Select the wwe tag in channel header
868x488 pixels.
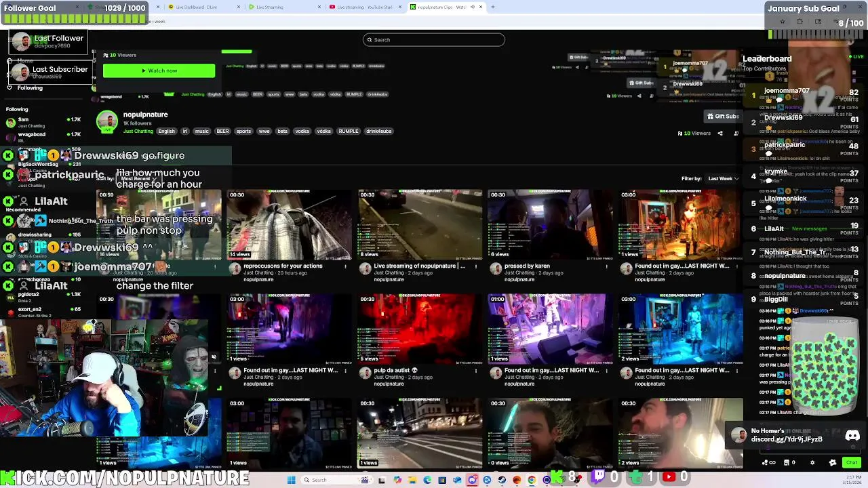click(x=264, y=131)
